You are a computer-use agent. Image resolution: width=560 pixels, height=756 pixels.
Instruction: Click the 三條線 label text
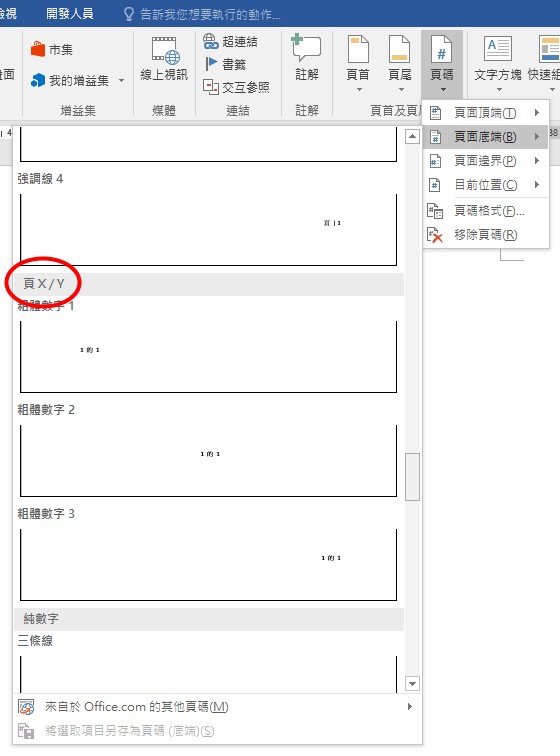(x=35, y=641)
